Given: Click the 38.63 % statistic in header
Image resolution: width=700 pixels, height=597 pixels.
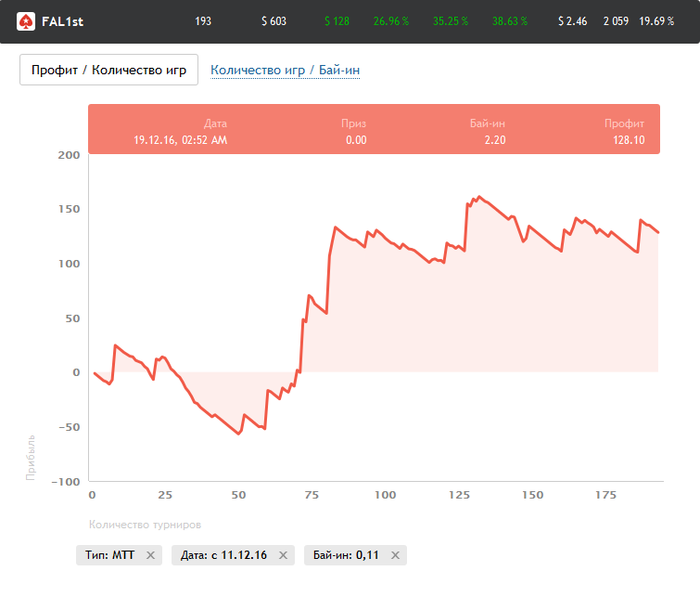Looking at the screenshot, I should pyautogui.click(x=509, y=21).
